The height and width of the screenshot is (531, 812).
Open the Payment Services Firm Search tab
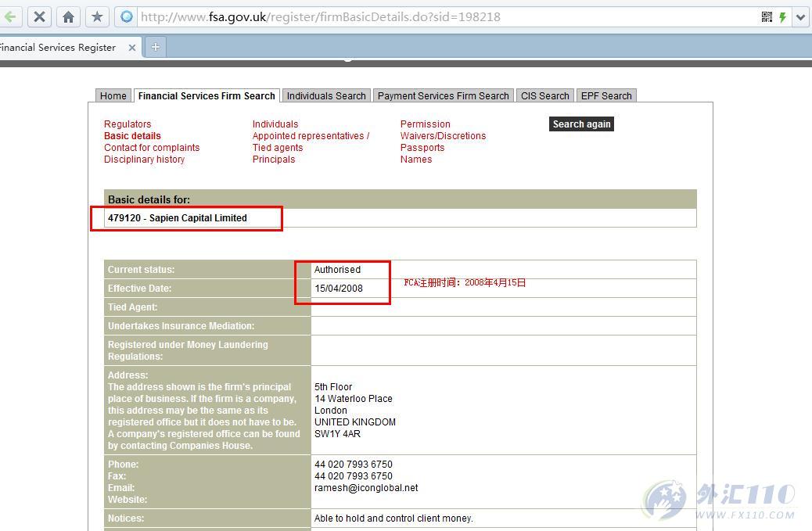click(x=444, y=95)
